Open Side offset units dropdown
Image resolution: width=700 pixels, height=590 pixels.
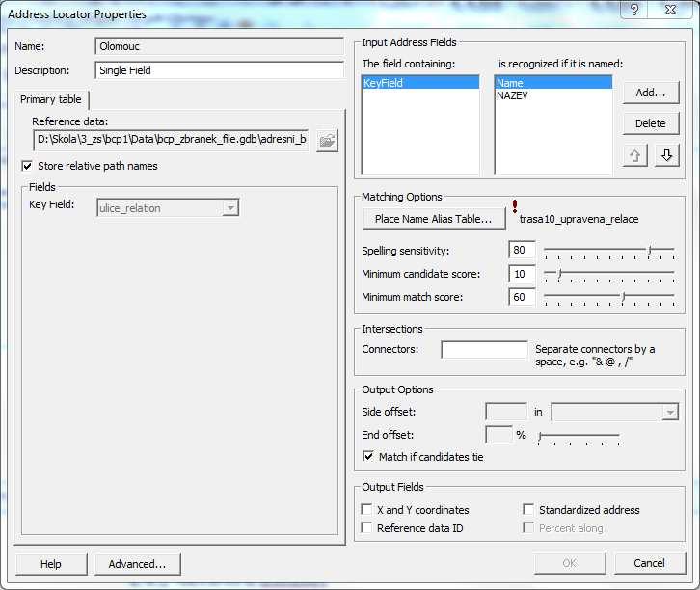point(670,412)
